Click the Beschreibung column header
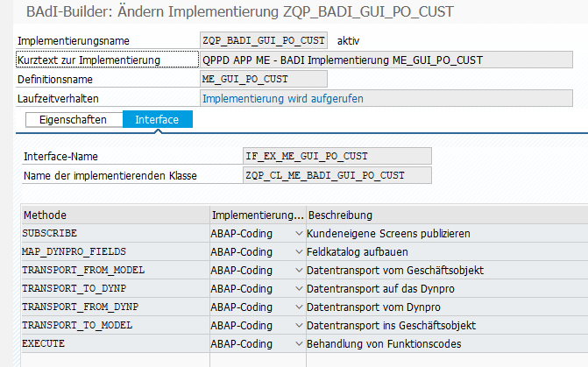The image size is (588, 367). pos(445,215)
